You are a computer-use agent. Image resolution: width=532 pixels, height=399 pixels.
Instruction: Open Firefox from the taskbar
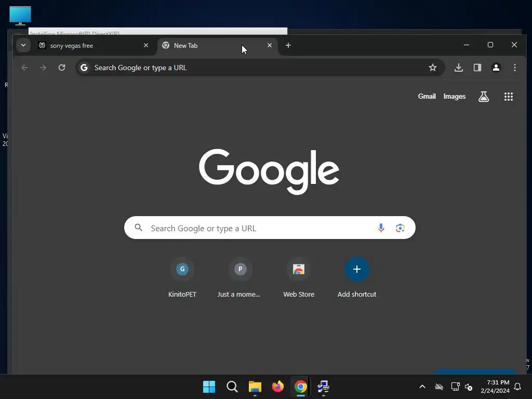pyautogui.click(x=278, y=387)
